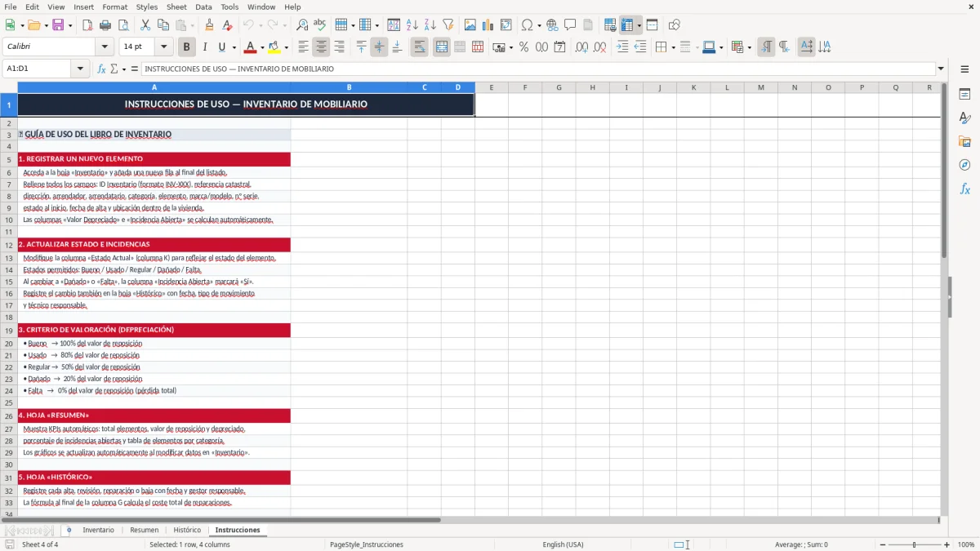Viewport: 980px width, 551px height.
Task: Click the Sum Σ button
Action: click(114, 69)
